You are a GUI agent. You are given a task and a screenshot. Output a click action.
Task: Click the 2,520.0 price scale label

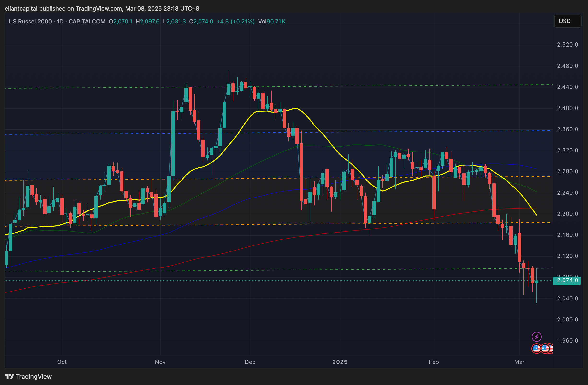567,45
